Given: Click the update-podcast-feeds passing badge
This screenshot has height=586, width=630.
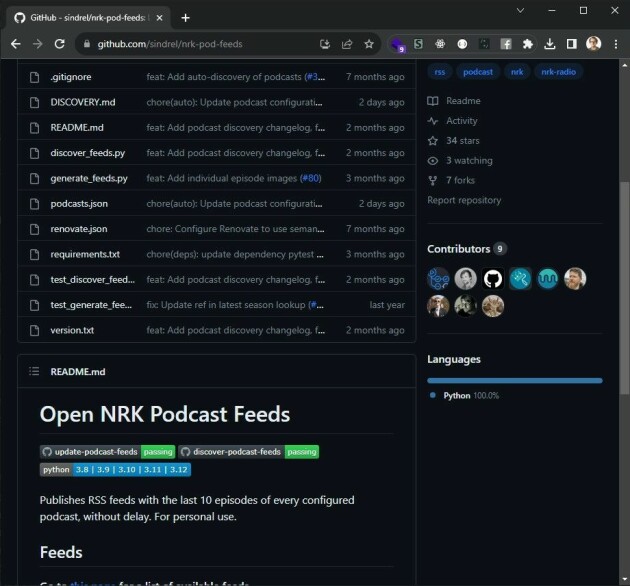Looking at the screenshot, I should coord(107,452).
